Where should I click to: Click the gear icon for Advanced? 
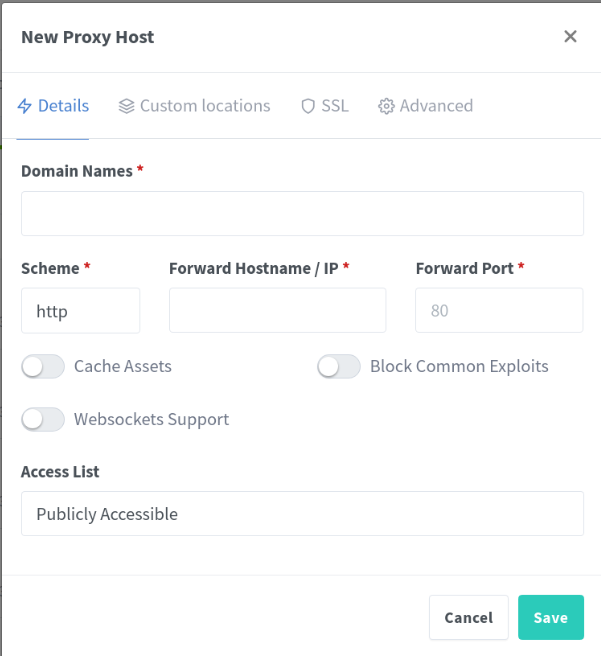[386, 106]
